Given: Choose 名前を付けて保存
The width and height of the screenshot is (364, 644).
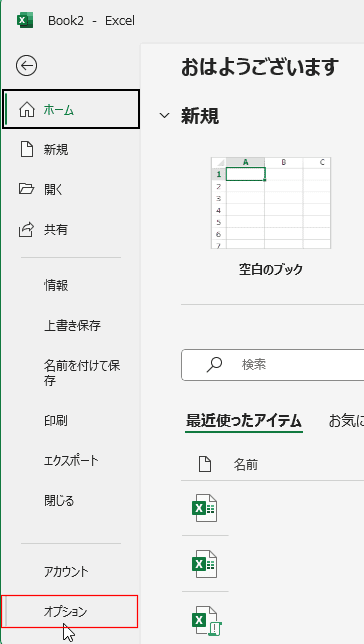Looking at the screenshot, I should (71, 373).
